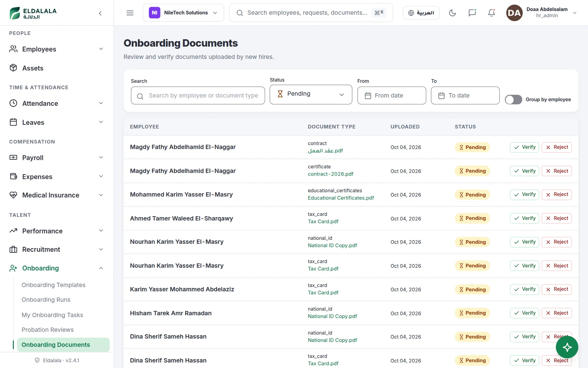Switch language to العربية

click(421, 13)
